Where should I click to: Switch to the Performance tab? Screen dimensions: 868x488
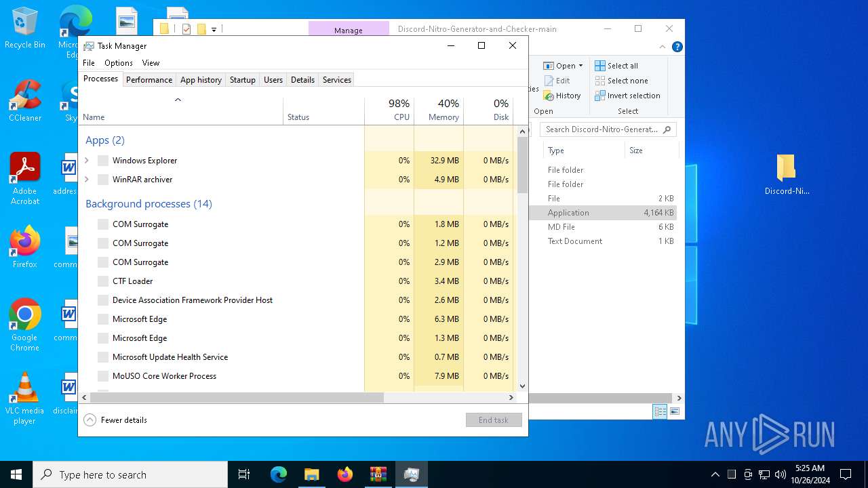[x=149, y=80]
